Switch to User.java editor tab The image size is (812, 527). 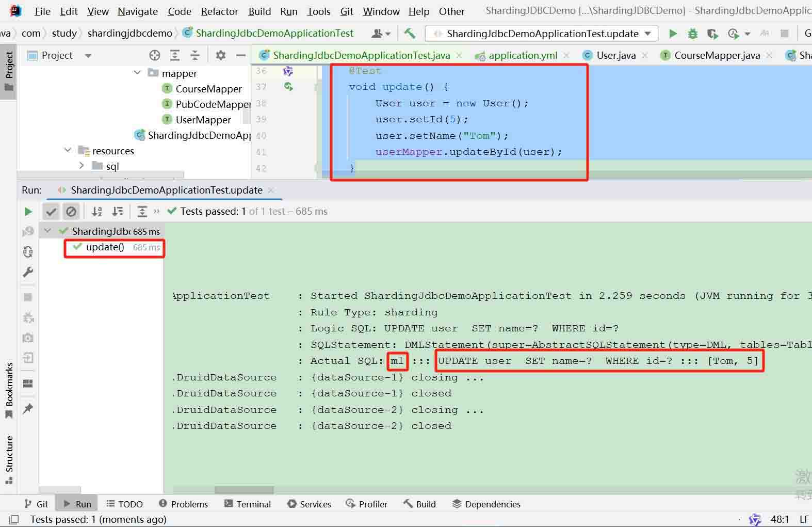tap(616, 55)
